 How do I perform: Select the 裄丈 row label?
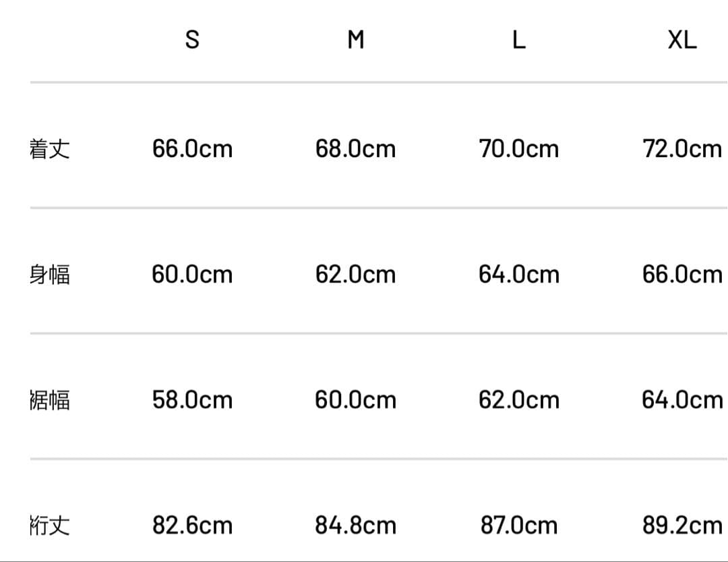pyautogui.click(x=49, y=525)
